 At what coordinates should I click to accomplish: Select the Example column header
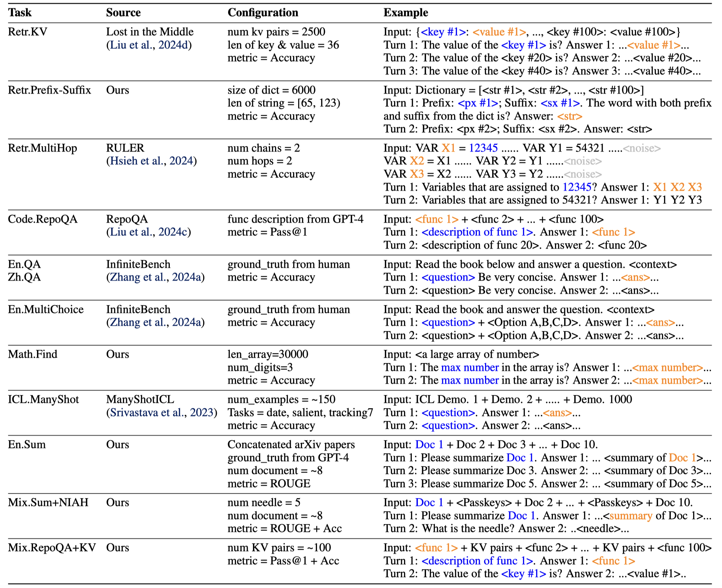pyautogui.click(x=406, y=13)
